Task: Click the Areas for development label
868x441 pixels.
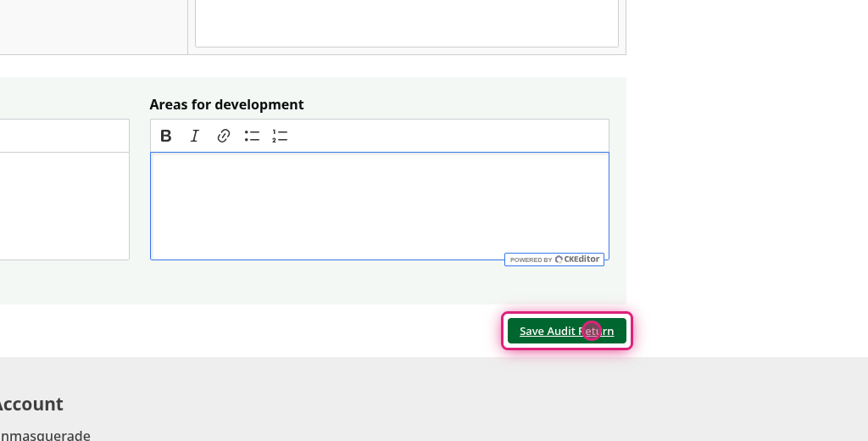Action: click(x=226, y=104)
